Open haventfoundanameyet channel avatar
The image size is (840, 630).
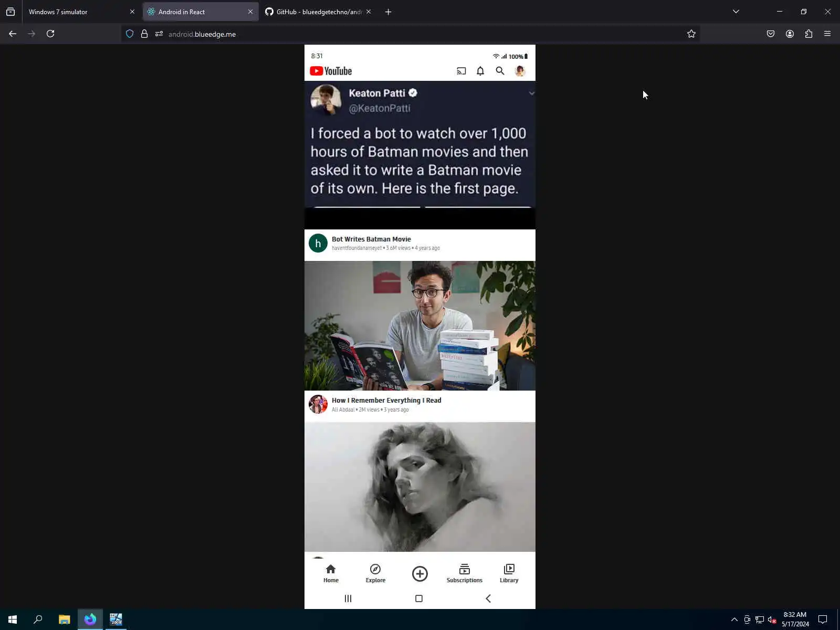point(318,243)
